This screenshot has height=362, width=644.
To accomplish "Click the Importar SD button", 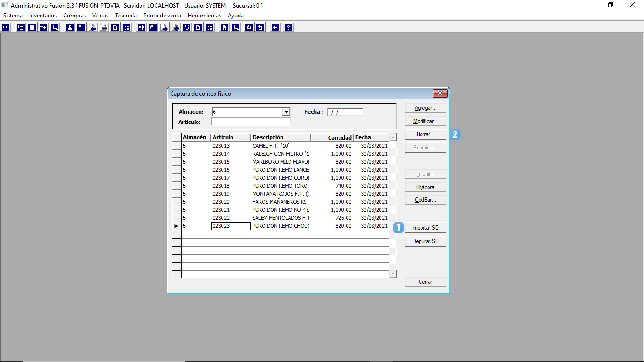I will tap(426, 228).
